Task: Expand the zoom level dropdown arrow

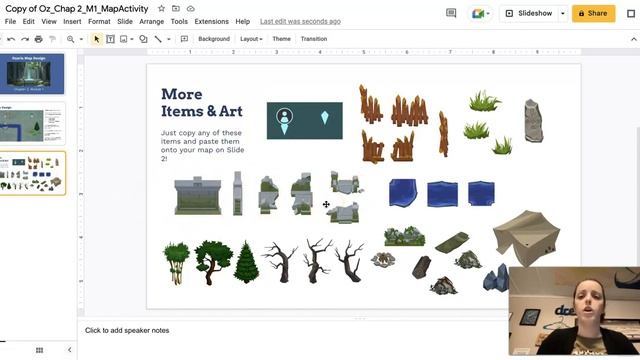Action: pyautogui.click(x=81, y=39)
